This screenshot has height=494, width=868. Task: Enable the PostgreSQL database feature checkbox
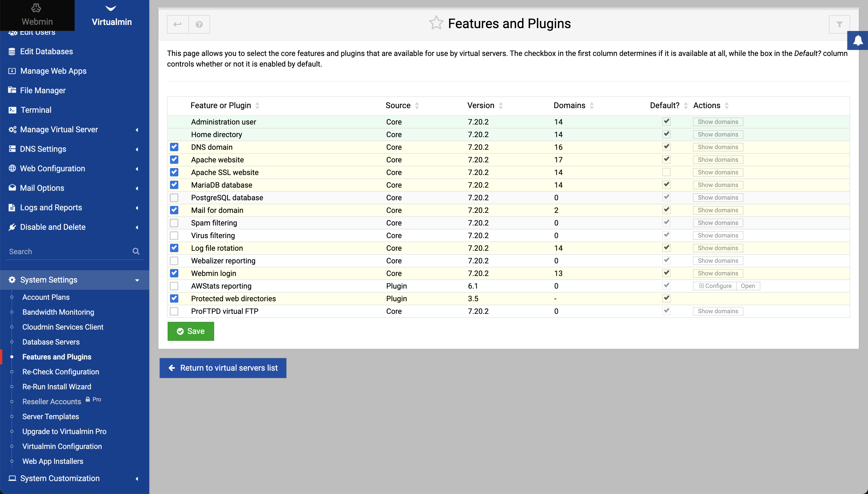pyautogui.click(x=174, y=198)
